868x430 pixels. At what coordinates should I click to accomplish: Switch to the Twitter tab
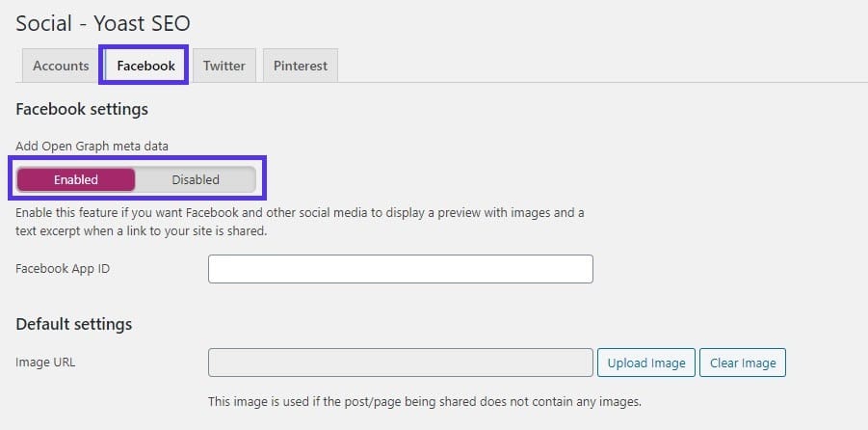[x=224, y=67]
